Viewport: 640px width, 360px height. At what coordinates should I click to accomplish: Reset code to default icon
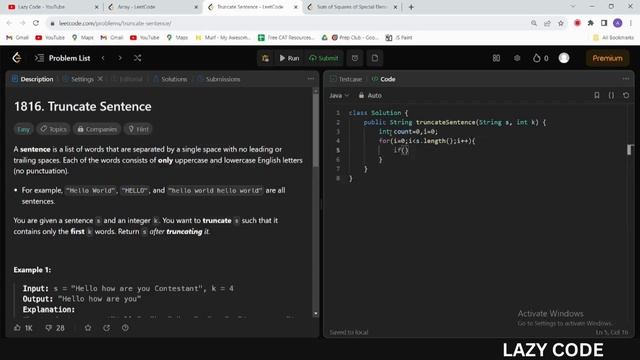click(x=626, y=96)
